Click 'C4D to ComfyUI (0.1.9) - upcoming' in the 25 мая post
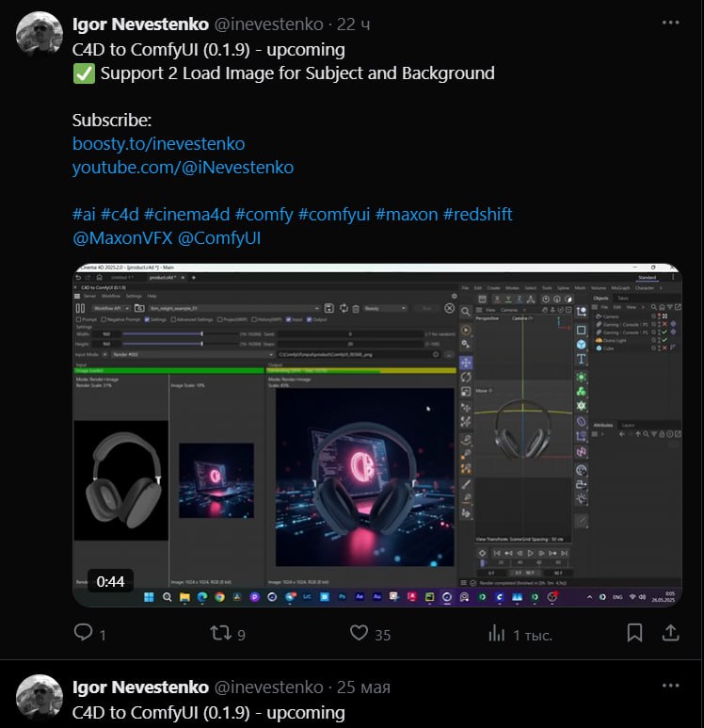 [209, 713]
